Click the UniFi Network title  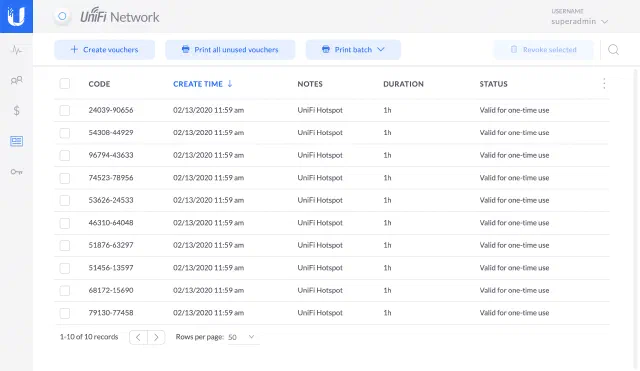120,16
